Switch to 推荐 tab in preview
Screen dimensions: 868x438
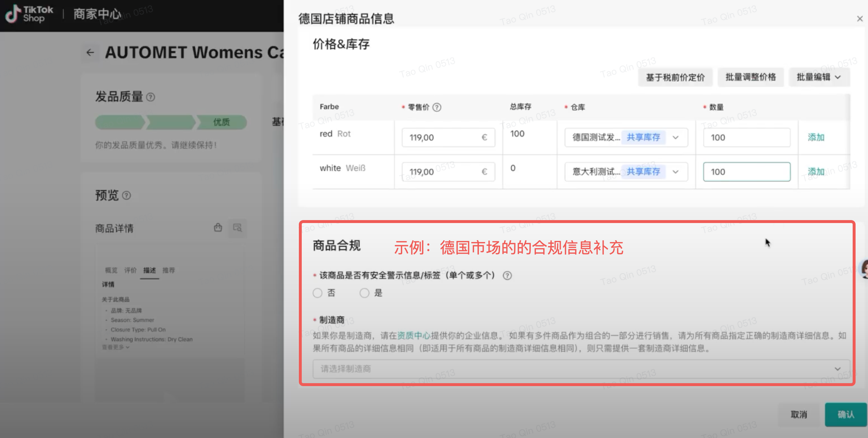[x=168, y=270]
